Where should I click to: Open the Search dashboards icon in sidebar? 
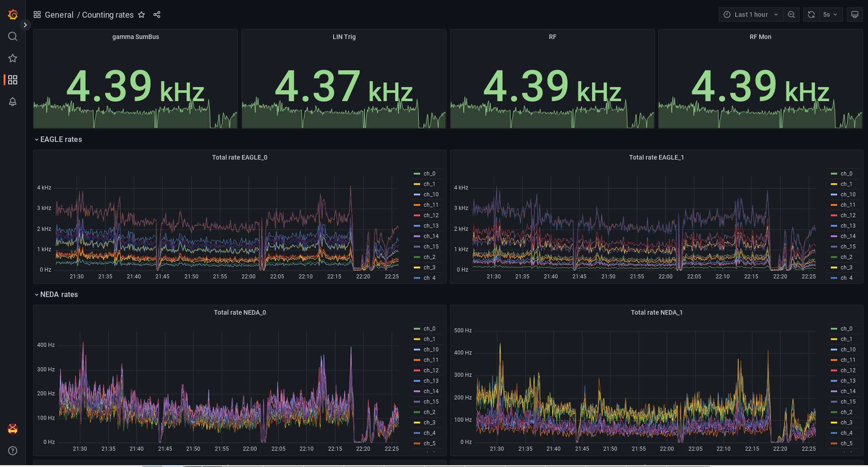coord(12,36)
